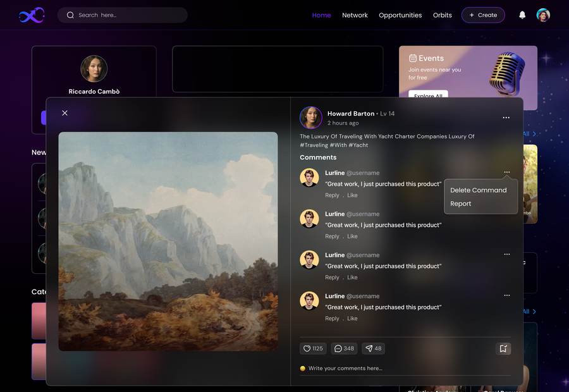Like the second Lurline comment
Viewport: 569px width, 392px height.
click(352, 236)
